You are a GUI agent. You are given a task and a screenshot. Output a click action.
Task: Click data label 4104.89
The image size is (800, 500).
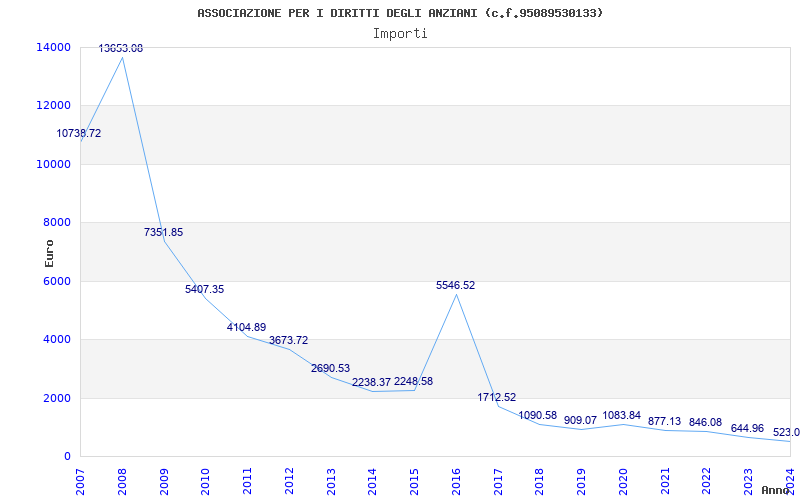coord(246,328)
